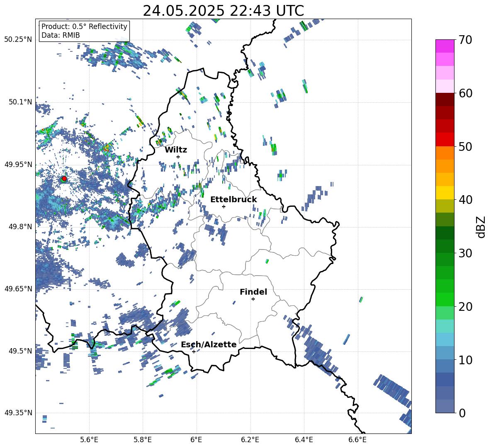491x448 pixels.
Task: Click the '50.1°N' latitude label
Action: 20,102
